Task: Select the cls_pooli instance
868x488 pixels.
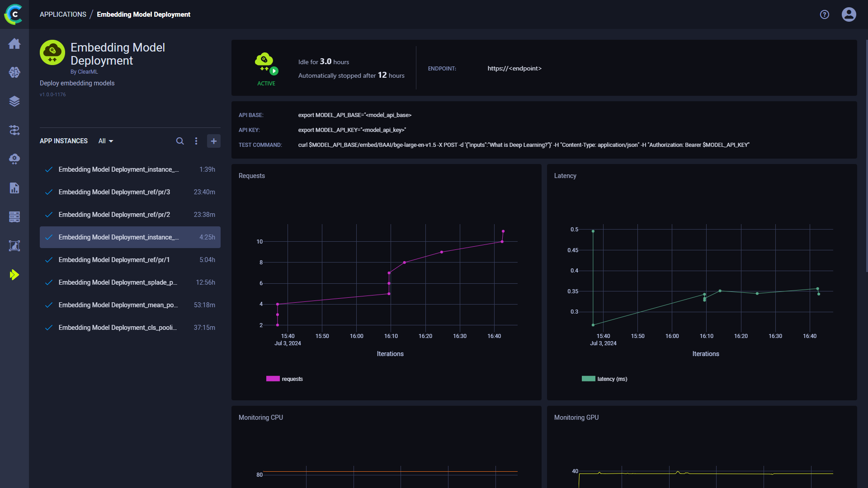Action: click(x=130, y=328)
